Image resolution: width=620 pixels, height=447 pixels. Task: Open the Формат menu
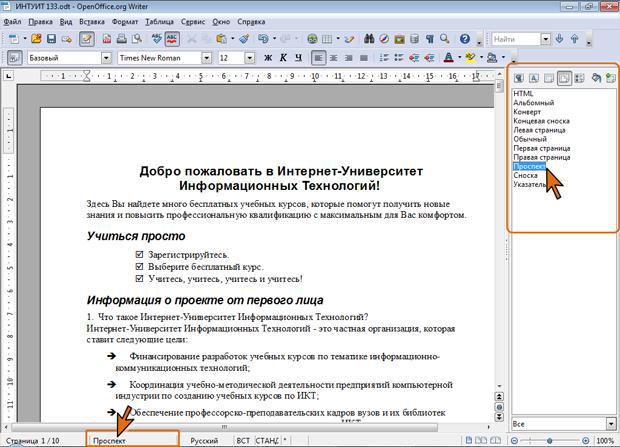coord(125,22)
